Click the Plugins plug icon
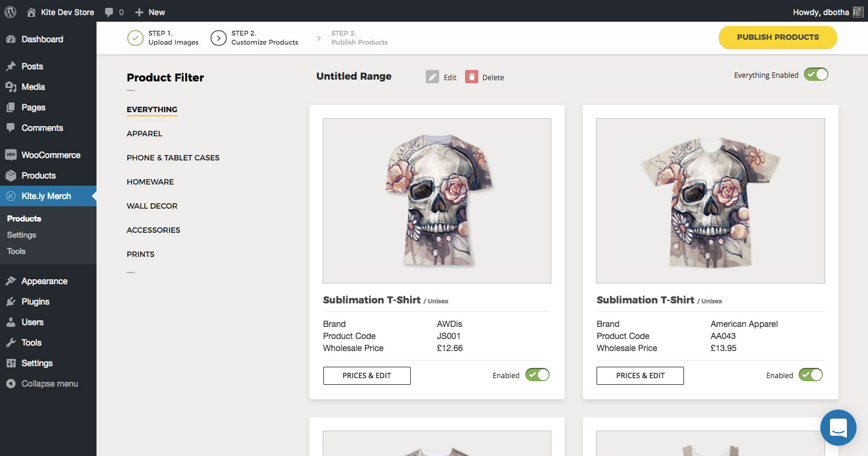The image size is (868, 456). click(11, 302)
